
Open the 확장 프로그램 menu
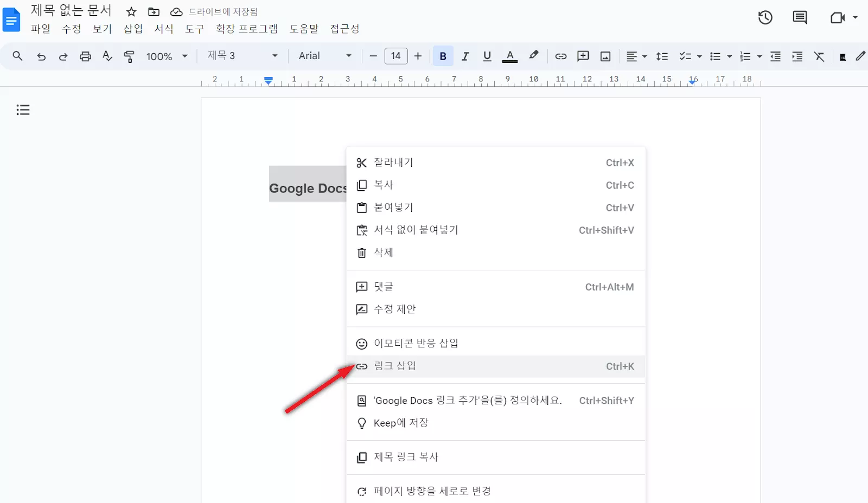click(x=247, y=29)
